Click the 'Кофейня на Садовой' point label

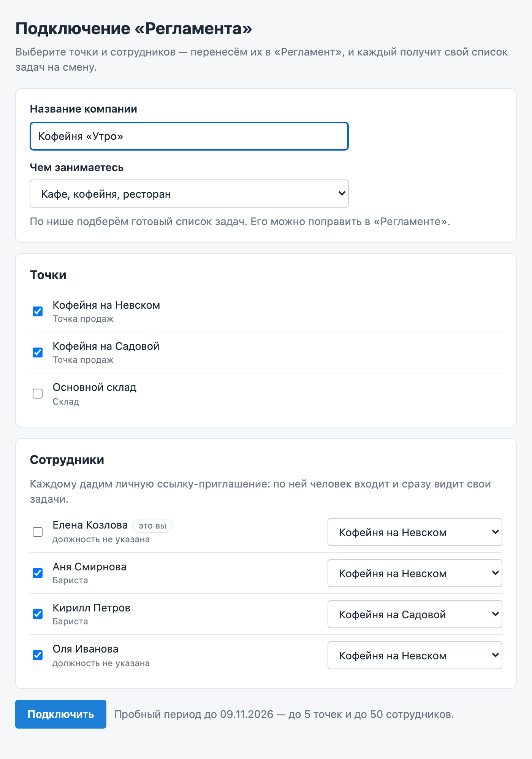coord(106,346)
